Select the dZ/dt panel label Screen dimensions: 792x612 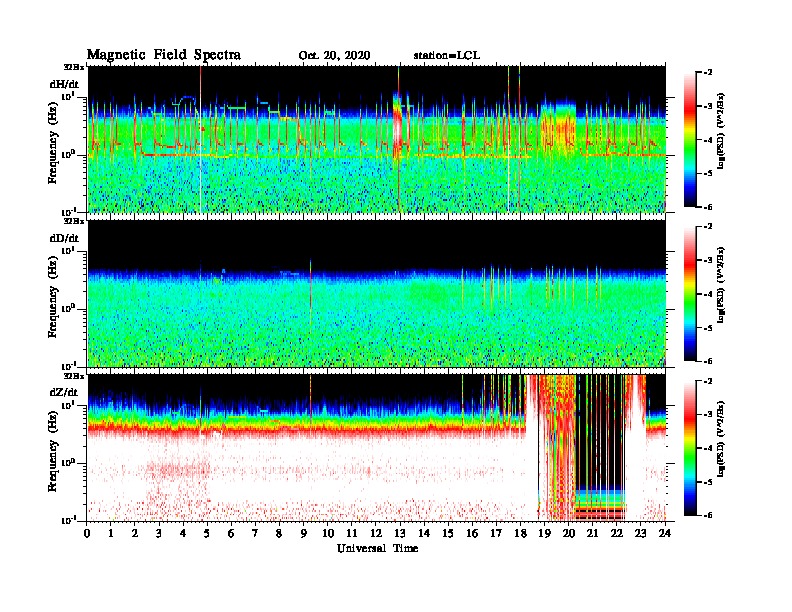tap(64, 392)
